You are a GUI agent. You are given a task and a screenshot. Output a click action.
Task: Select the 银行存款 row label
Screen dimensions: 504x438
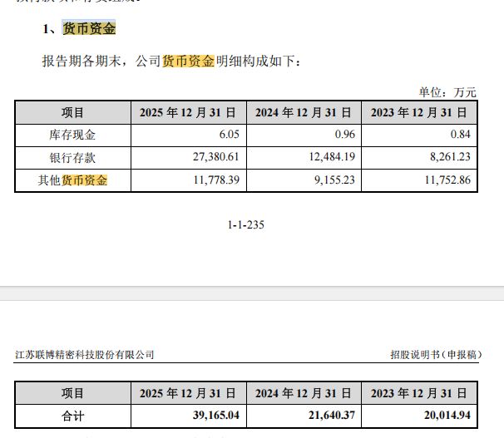point(72,158)
